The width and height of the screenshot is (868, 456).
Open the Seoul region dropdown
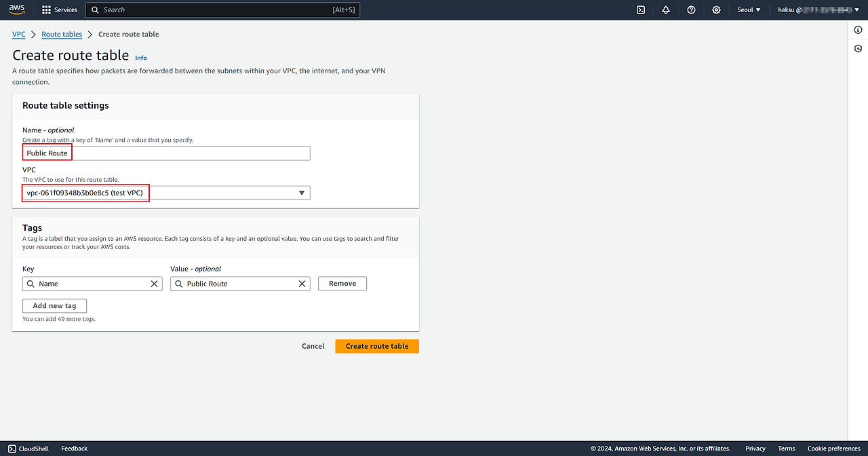[x=749, y=10]
